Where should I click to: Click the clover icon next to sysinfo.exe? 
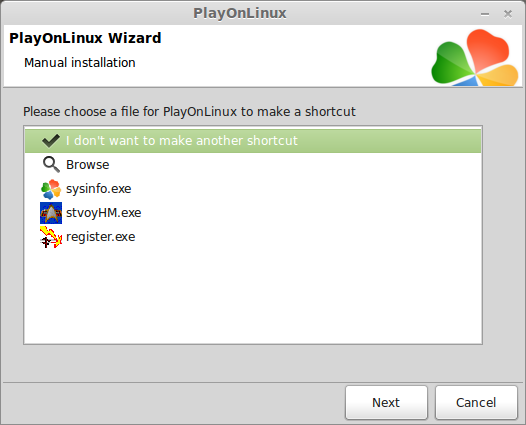pos(51,189)
